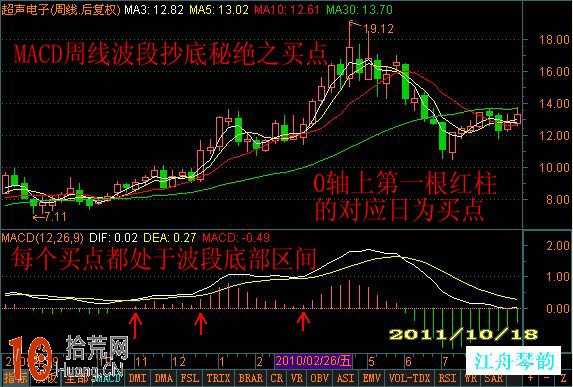Click the MA10: 12.61 label
The image size is (573, 387).
[x=286, y=9]
